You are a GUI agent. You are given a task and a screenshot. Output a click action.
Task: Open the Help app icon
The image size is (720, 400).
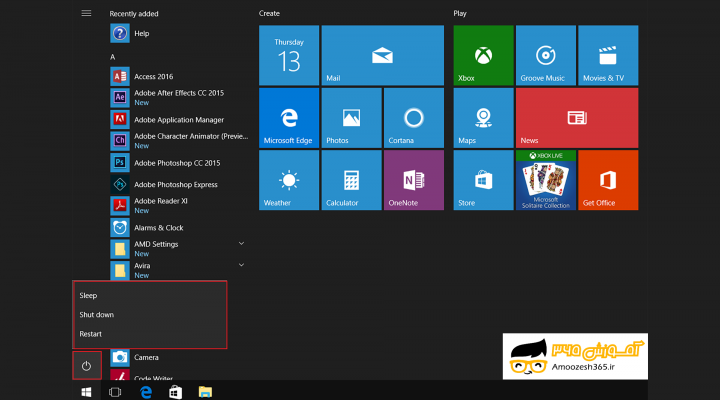click(120, 34)
